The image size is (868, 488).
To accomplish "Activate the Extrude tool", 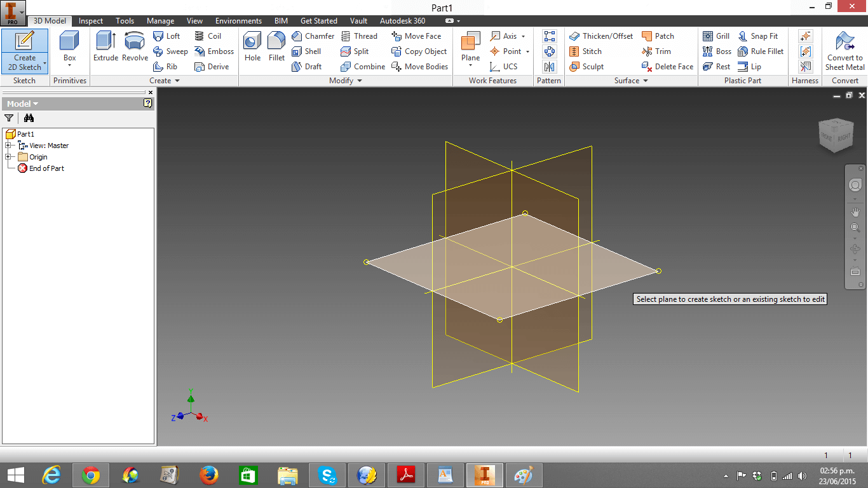I will point(105,46).
